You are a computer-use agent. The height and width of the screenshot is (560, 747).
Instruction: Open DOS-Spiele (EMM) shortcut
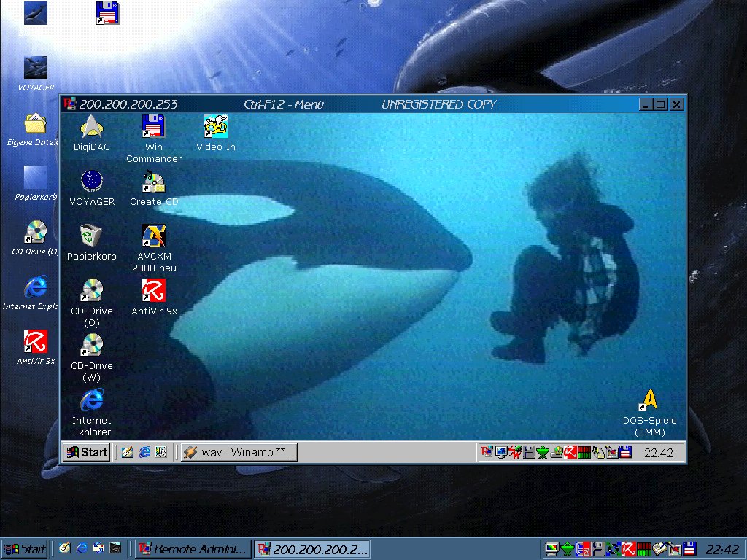[649, 400]
